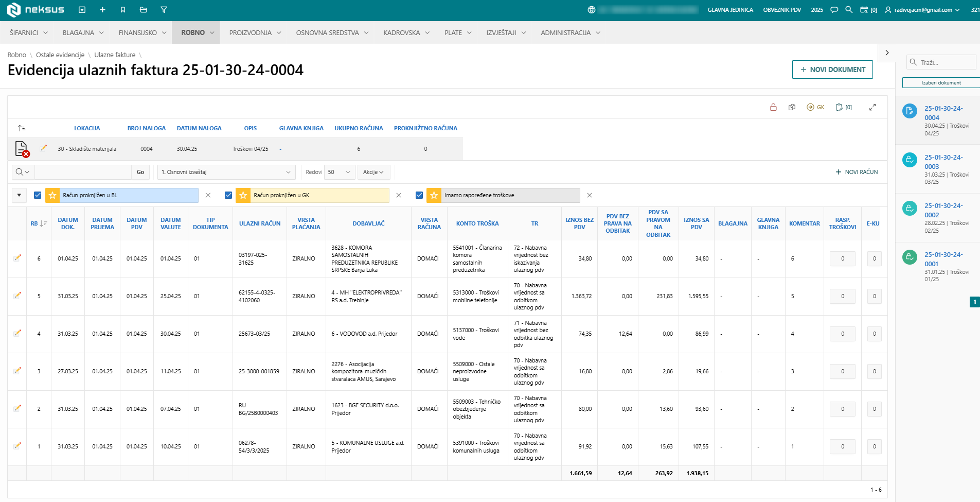Click the Go search button

(140, 172)
